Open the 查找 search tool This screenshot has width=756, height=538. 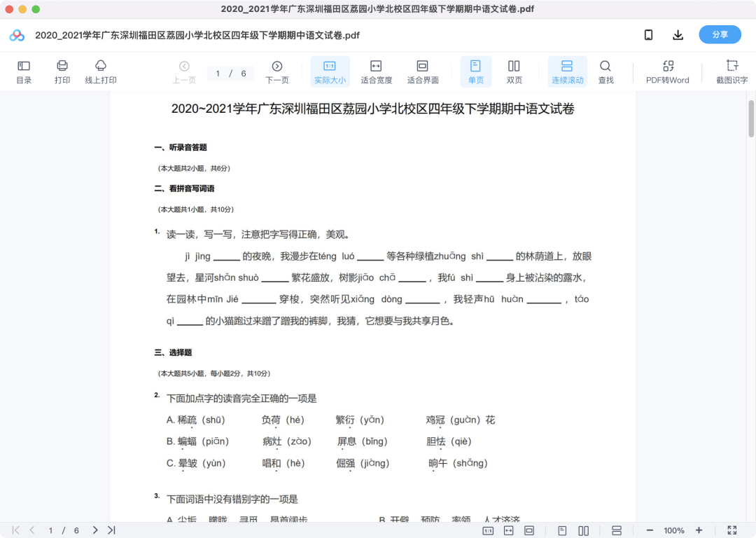605,72
